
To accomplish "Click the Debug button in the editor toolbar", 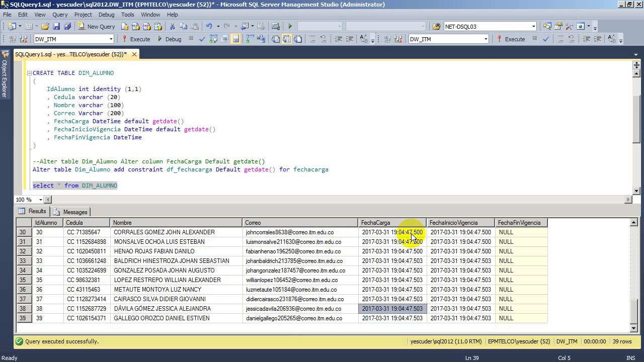I will pos(170,39).
